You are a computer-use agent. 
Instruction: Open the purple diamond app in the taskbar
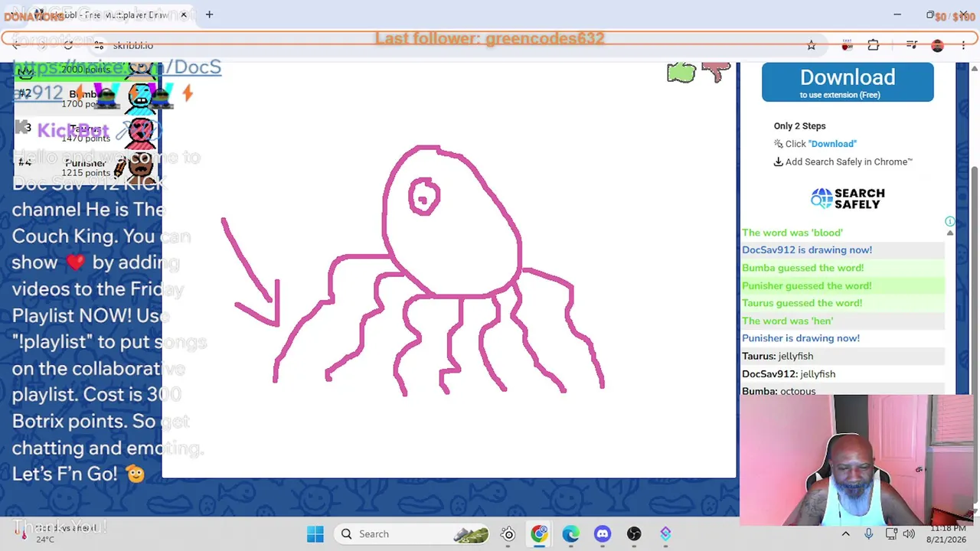click(x=665, y=534)
